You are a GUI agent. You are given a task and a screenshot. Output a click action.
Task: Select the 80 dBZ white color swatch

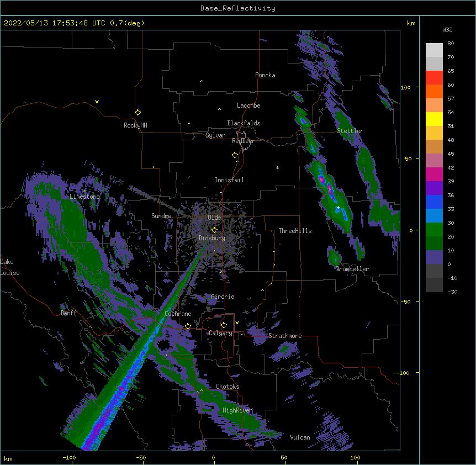434,50
